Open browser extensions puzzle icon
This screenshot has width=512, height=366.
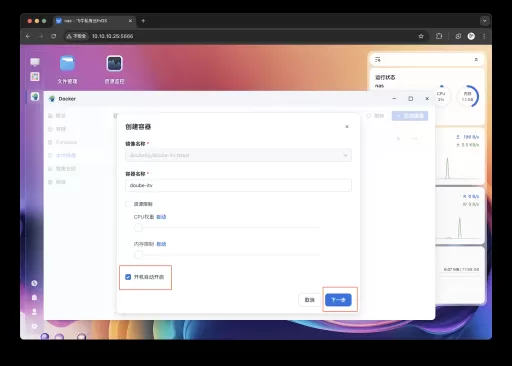click(x=439, y=36)
